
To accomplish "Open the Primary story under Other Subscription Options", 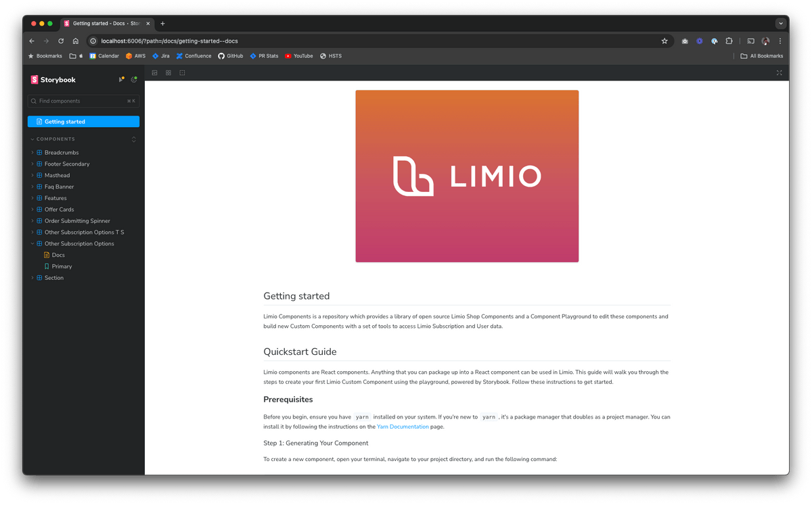I will (x=62, y=266).
